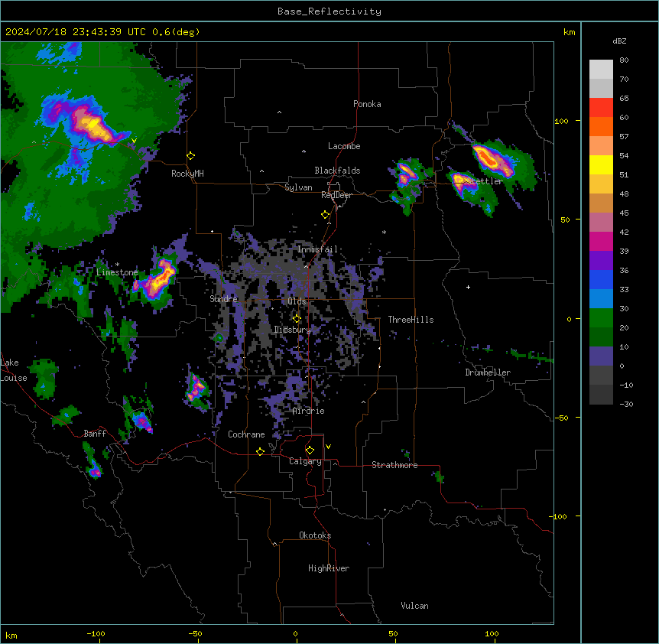Viewport: 659px width, 644px height.
Task: Click the Calgary city label
Action: click(x=305, y=461)
